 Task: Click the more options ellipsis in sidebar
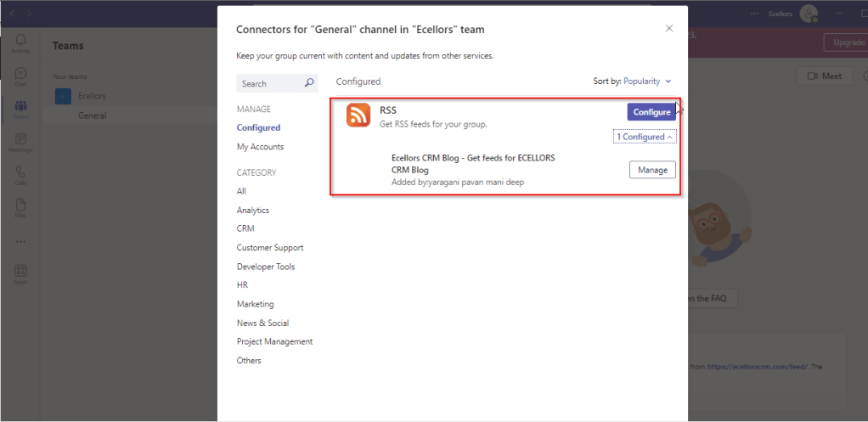pos(20,241)
